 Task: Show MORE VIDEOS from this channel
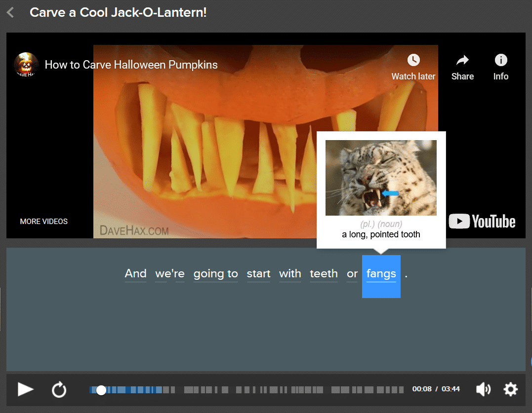(x=43, y=221)
